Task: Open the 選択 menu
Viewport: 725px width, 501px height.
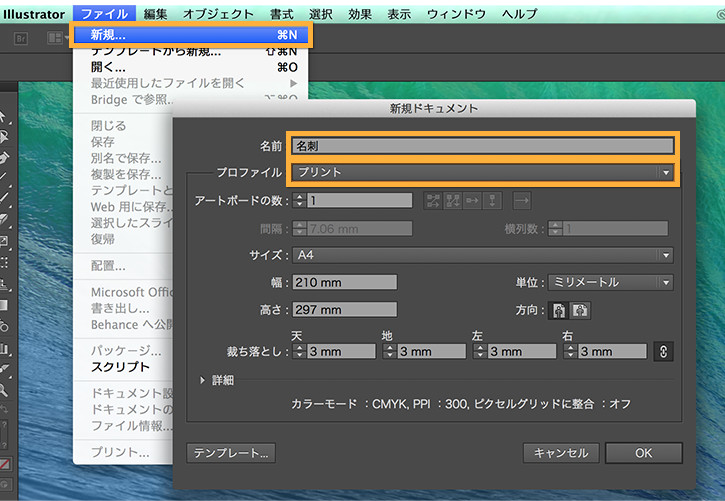Action: (x=320, y=14)
